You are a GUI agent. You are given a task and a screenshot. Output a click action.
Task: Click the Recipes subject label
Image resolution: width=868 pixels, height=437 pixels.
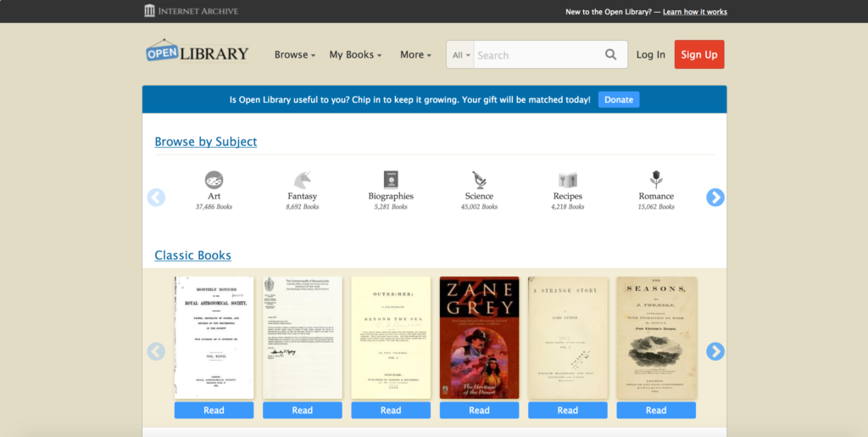pos(568,196)
